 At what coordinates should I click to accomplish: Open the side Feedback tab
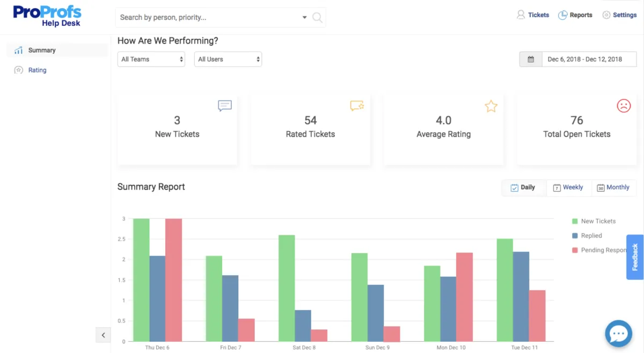[x=635, y=257]
